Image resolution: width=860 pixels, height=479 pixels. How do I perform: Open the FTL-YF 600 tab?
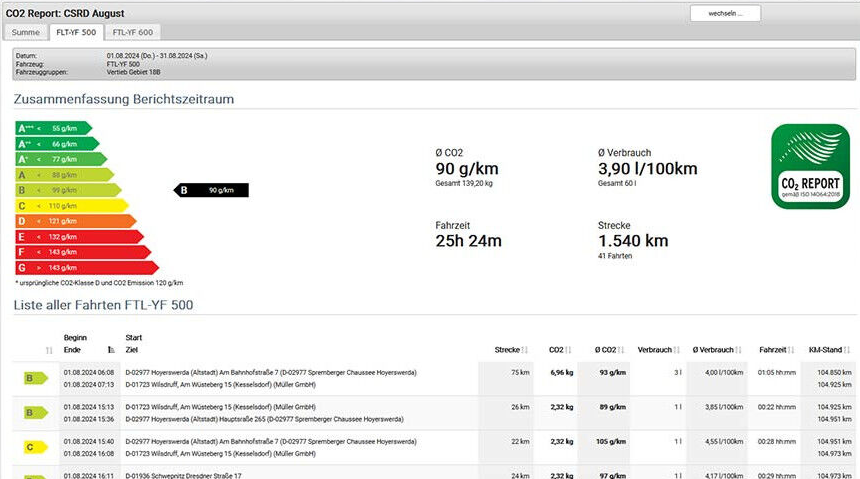pyautogui.click(x=131, y=33)
